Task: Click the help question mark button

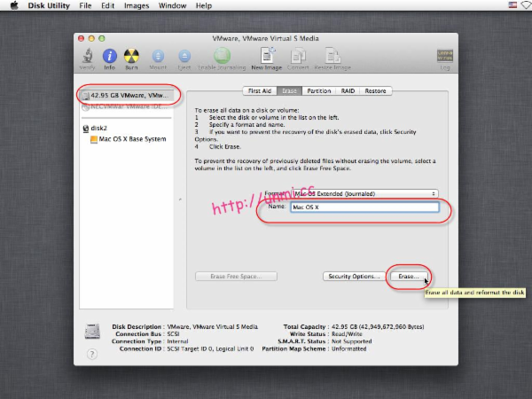Action: pos(92,354)
